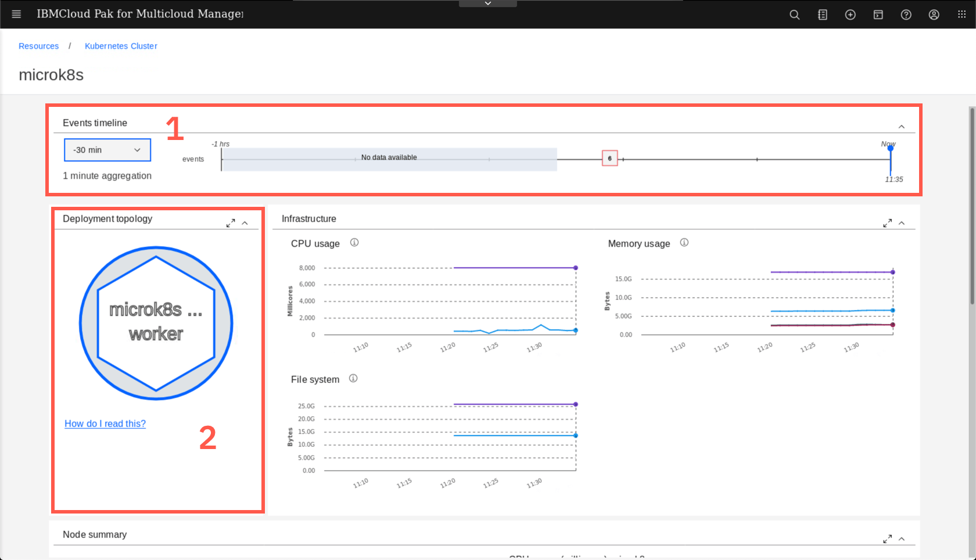Open the Resources breadcrumb link
976x560 pixels.
pyautogui.click(x=38, y=46)
